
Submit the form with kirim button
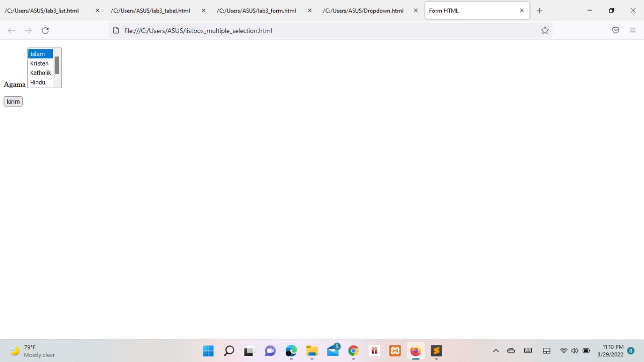click(13, 102)
